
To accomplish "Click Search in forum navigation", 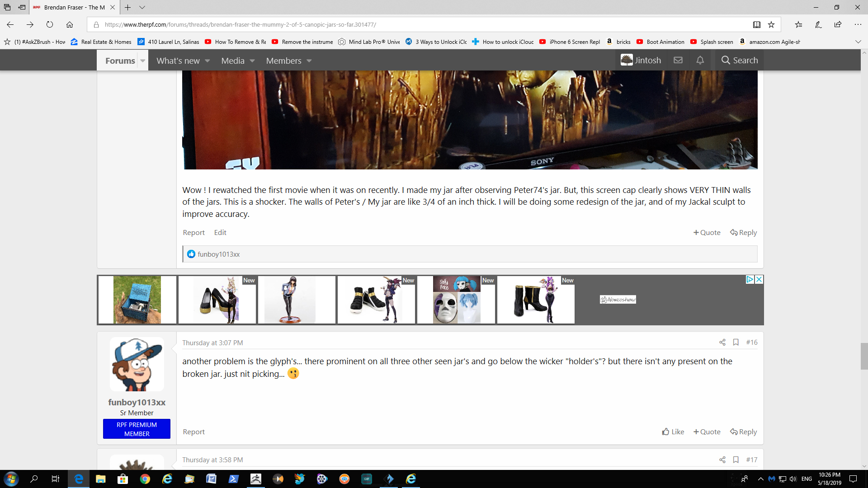I will pyautogui.click(x=740, y=60).
